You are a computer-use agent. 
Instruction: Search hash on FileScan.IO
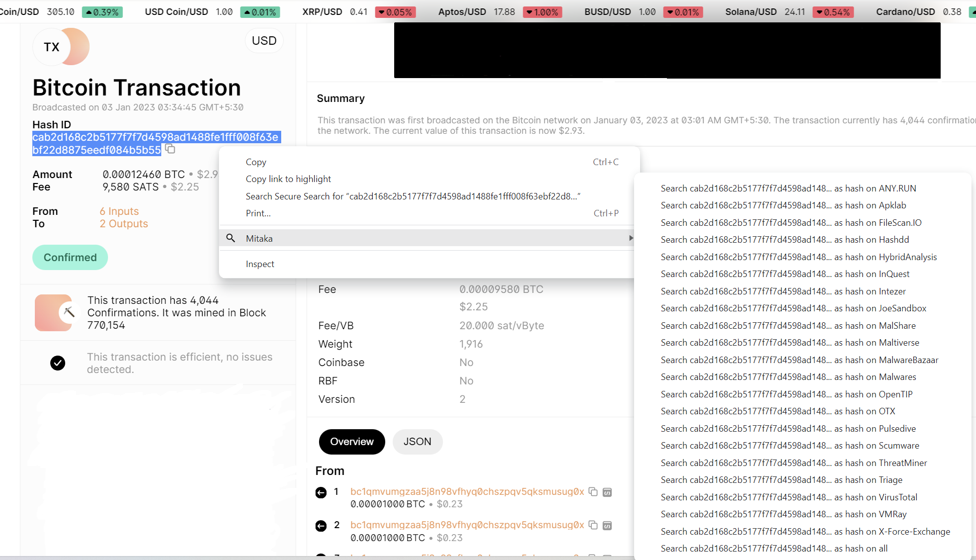coord(802,223)
